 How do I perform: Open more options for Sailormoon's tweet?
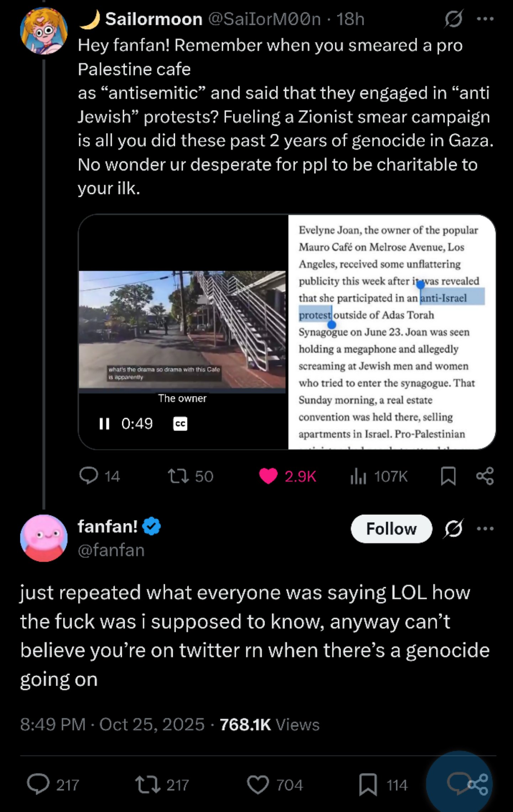(x=485, y=19)
